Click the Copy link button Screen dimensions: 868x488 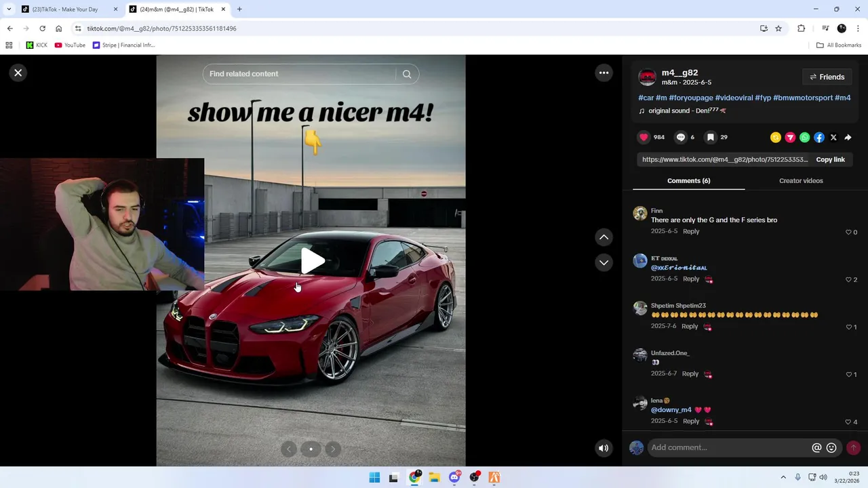pos(830,159)
